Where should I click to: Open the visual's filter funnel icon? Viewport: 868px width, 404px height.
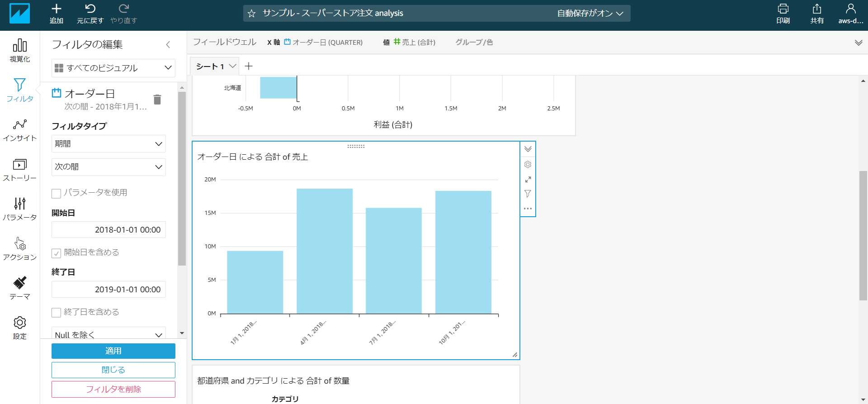pyautogui.click(x=528, y=194)
